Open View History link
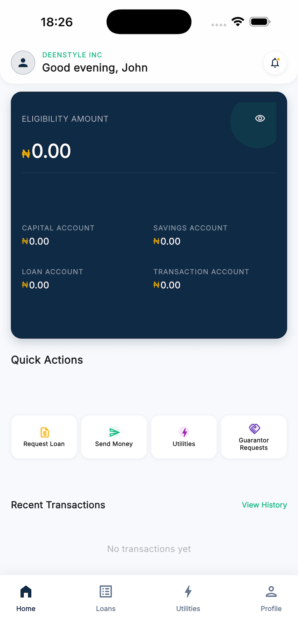The height and width of the screenshot is (644, 298). point(264,505)
